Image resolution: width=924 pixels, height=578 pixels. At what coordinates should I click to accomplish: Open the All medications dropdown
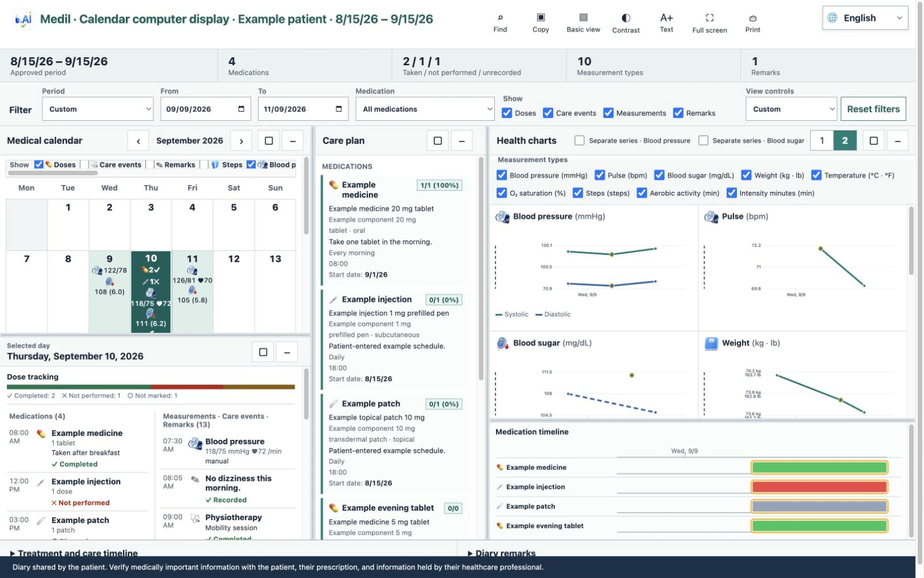425,109
